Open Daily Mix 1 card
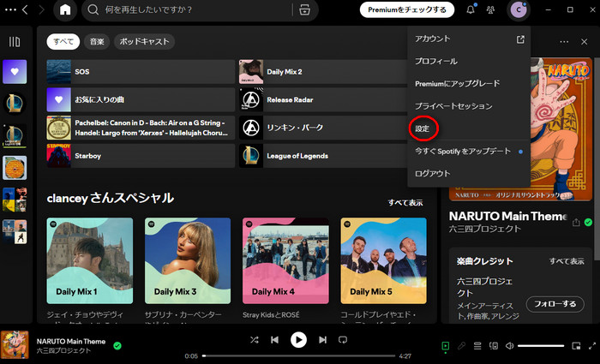Screen dimensions: 600x364 pyautogui.click(x=90, y=260)
